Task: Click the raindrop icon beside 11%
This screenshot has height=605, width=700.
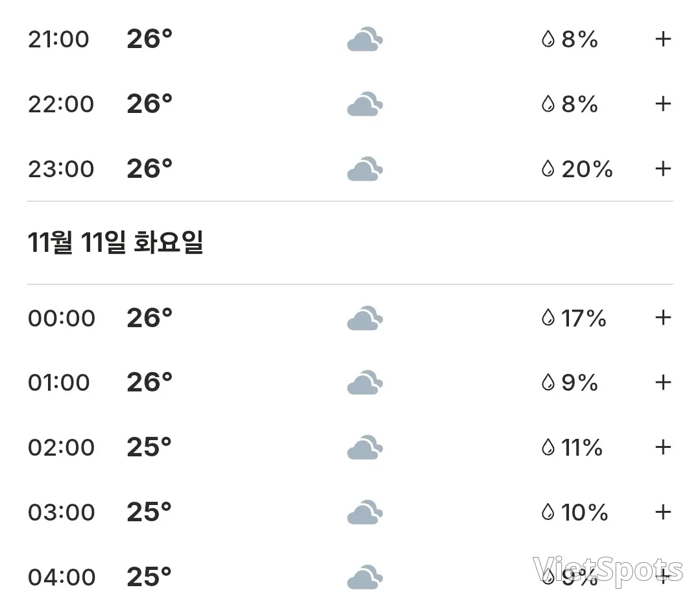Action: 548,447
